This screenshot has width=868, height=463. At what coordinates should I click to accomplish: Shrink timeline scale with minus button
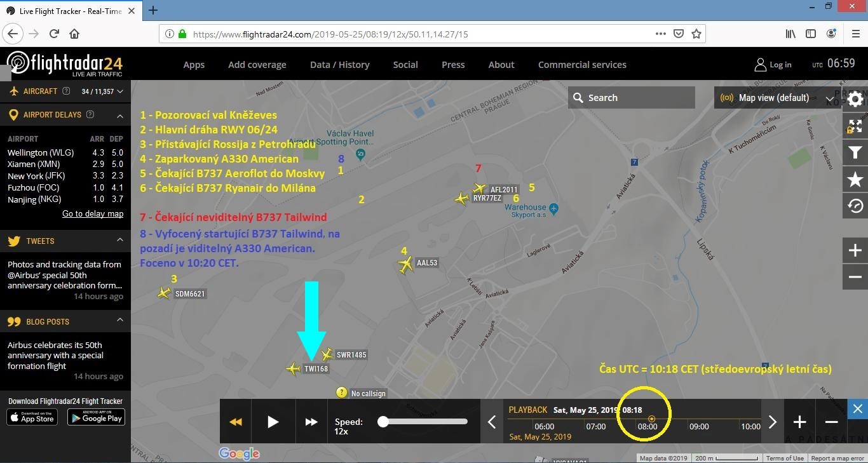831,422
